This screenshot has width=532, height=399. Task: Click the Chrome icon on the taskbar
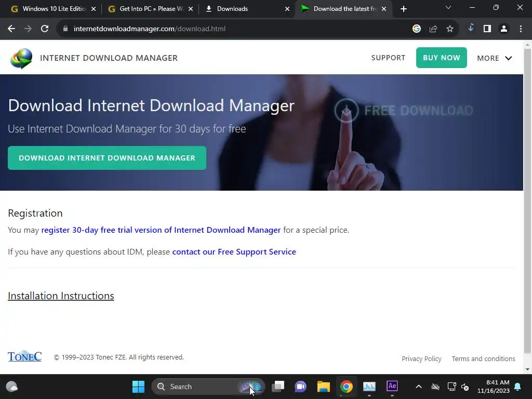347,387
